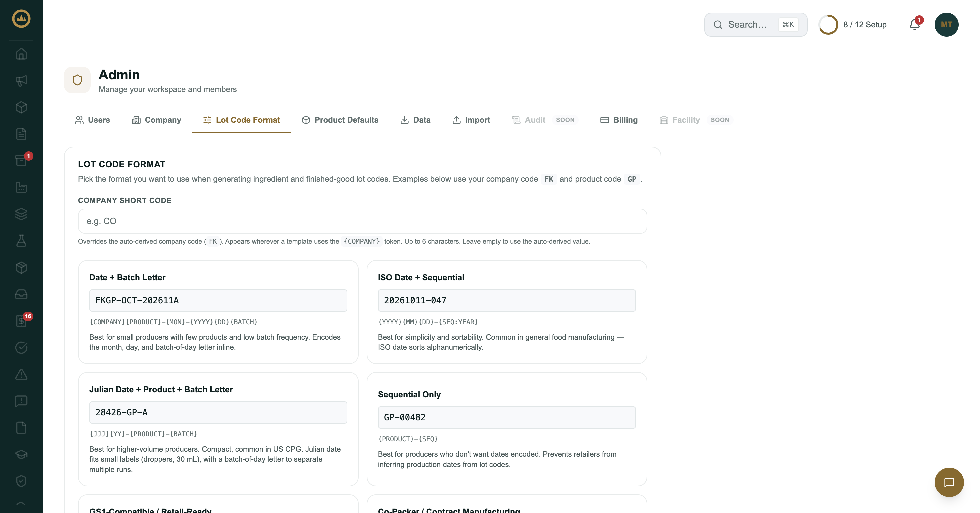Switch to the Company tab
The height and width of the screenshot is (513, 980).
(156, 120)
